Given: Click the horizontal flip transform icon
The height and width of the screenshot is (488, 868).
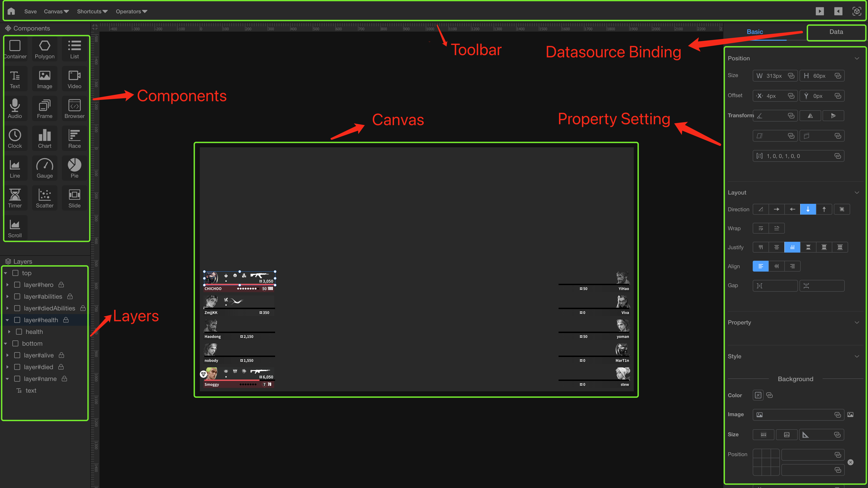Looking at the screenshot, I should pyautogui.click(x=810, y=116).
